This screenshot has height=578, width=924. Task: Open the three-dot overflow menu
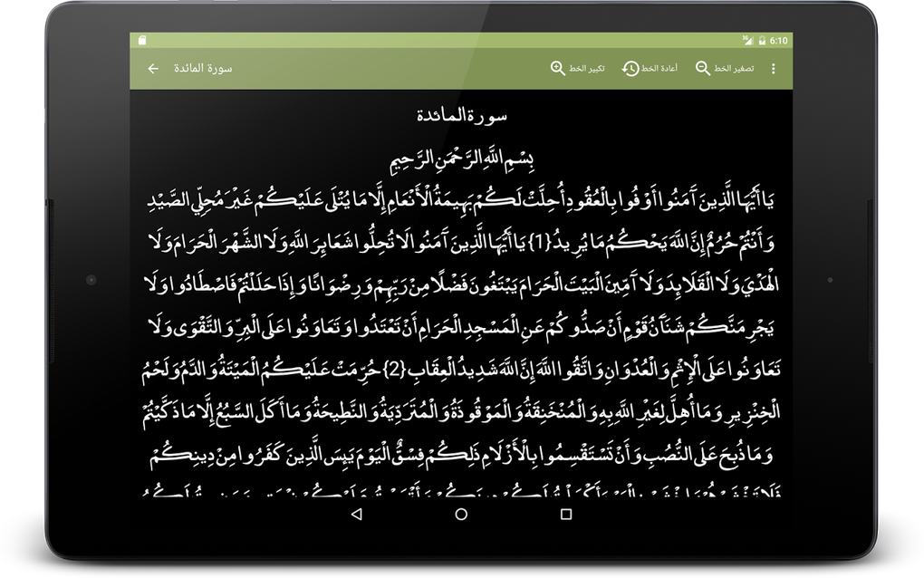point(773,69)
